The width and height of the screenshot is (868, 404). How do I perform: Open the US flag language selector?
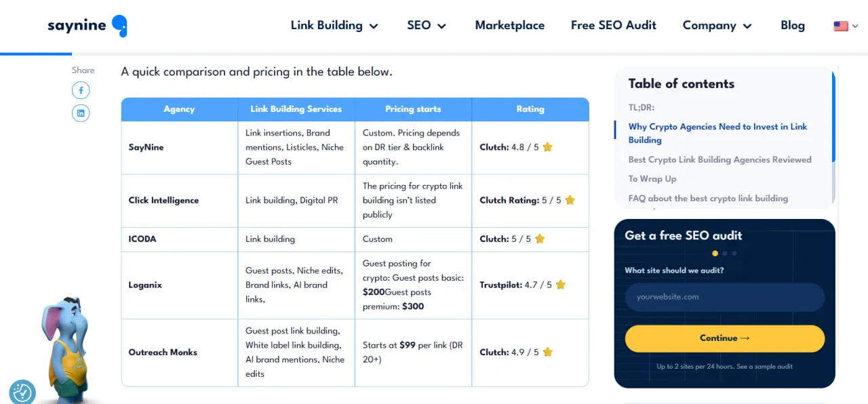846,26
